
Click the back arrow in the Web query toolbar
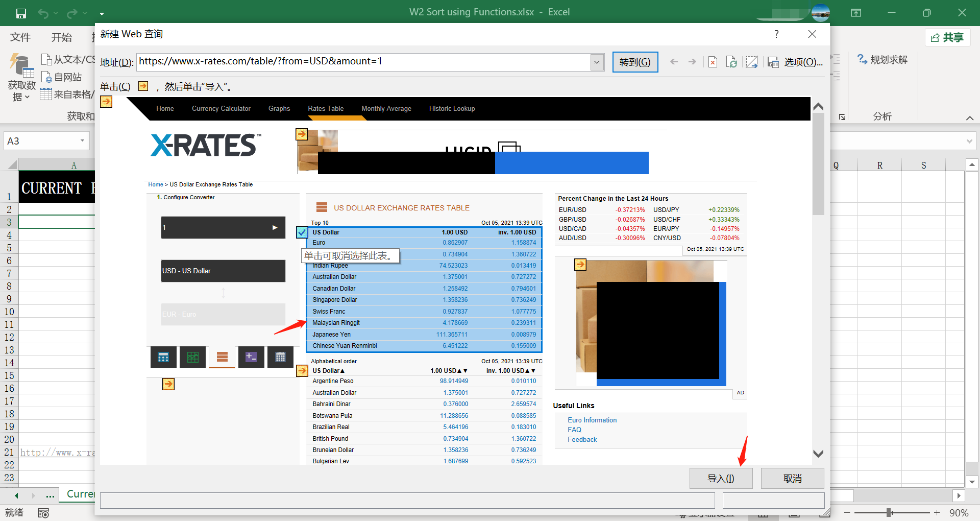674,62
